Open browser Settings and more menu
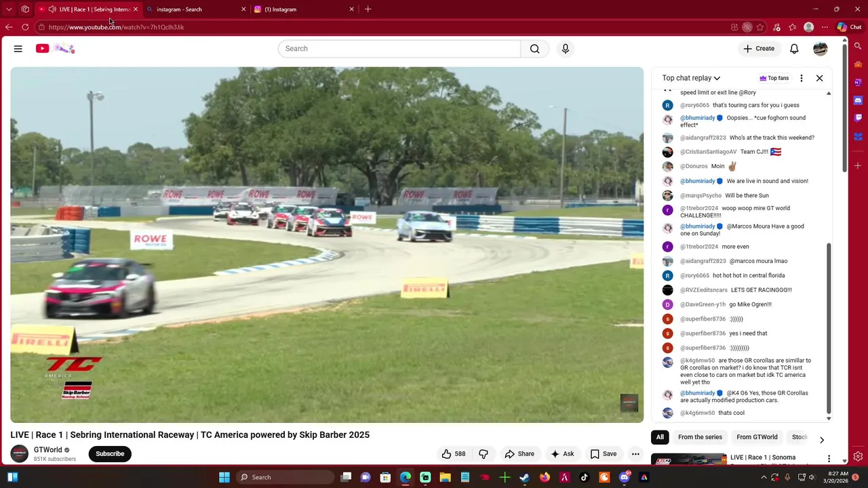The image size is (868, 488). pyautogui.click(x=825, y=27)
